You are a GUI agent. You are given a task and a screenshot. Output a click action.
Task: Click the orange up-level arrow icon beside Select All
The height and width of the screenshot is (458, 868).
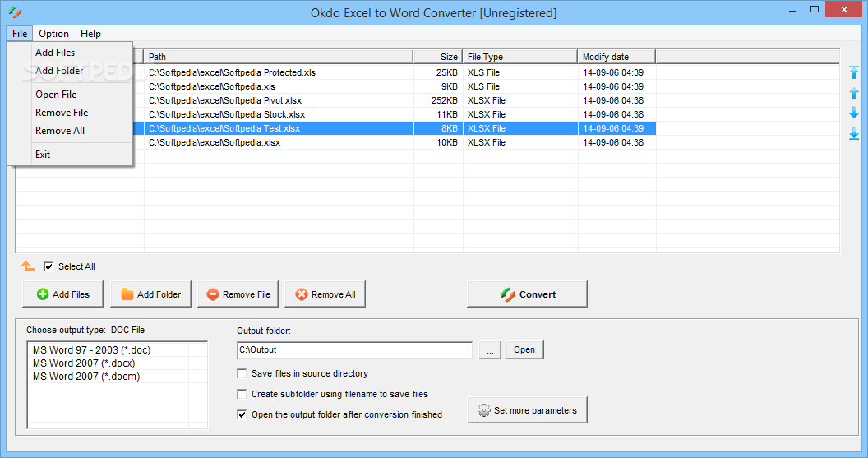click(28, 266)
